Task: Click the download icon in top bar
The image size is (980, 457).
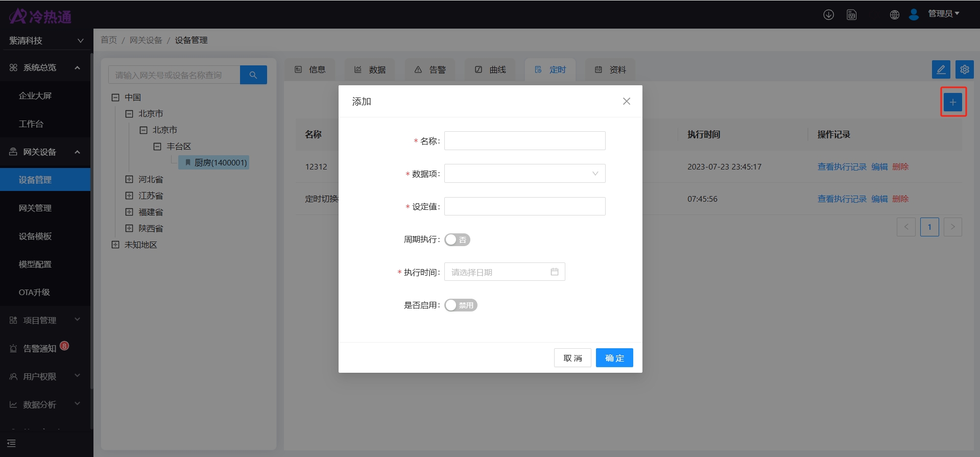Action: pyautogui.click(x=828, y=15)
